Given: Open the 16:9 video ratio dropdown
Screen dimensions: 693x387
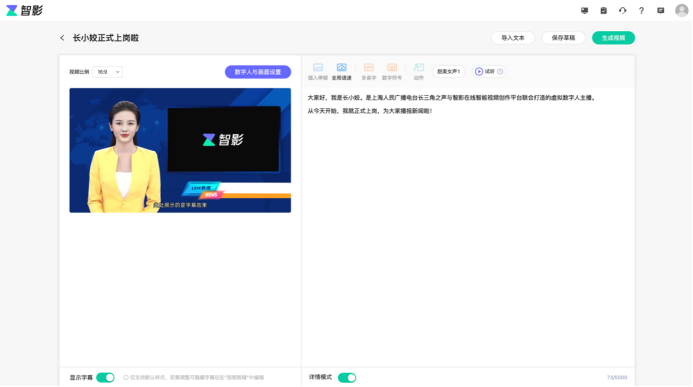Looking at the screenshot, I should click(x=107, y=72).
